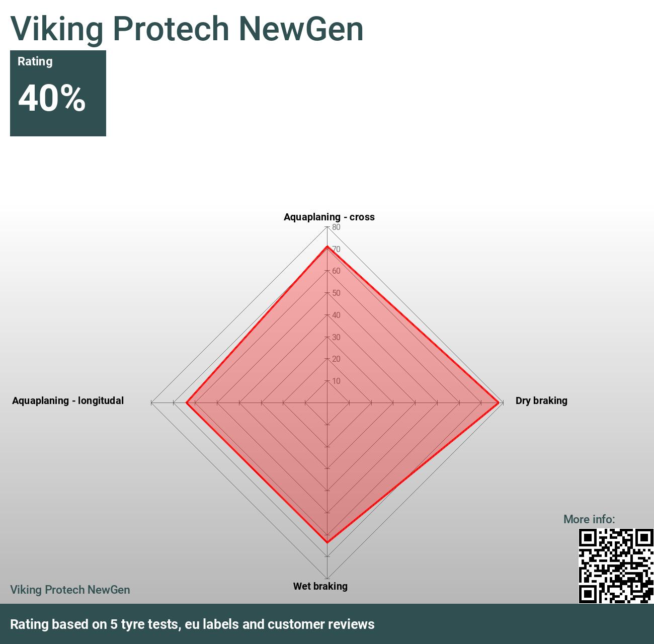This screenshot has width=654, height=644.
Task: Click the center origin of the radar chart
Action: (x=328, y=403)
